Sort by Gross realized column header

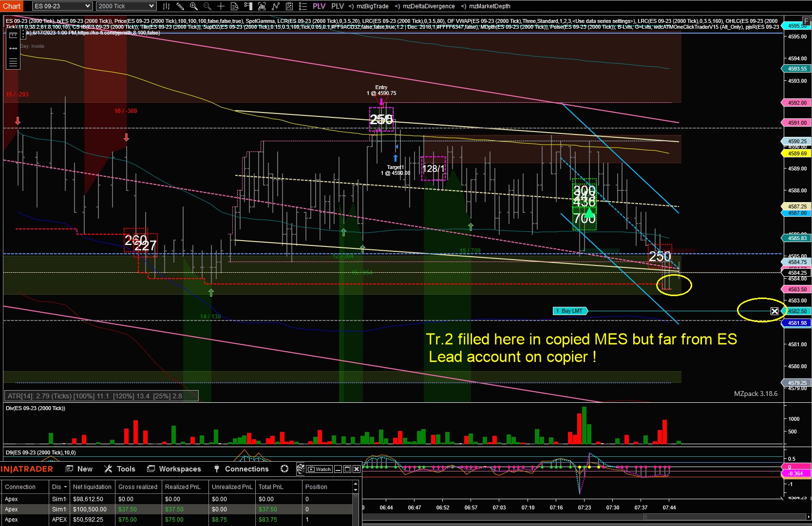(x=138, y=487)
